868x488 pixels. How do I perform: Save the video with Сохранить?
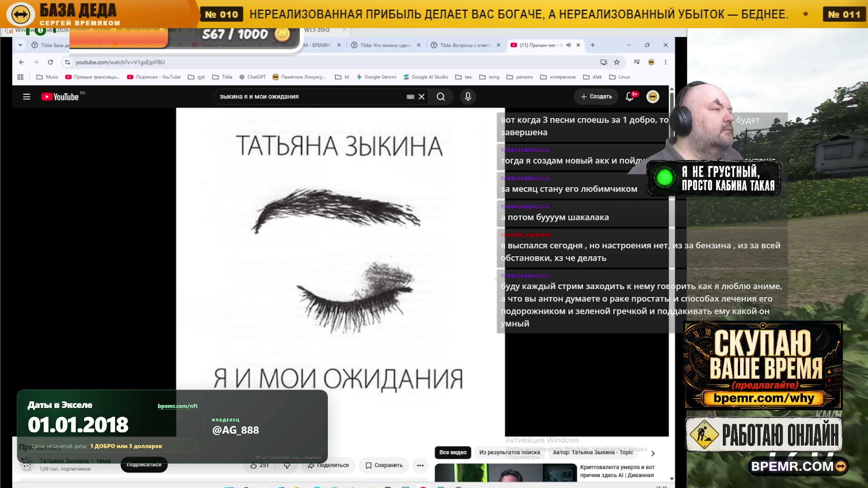384,465
